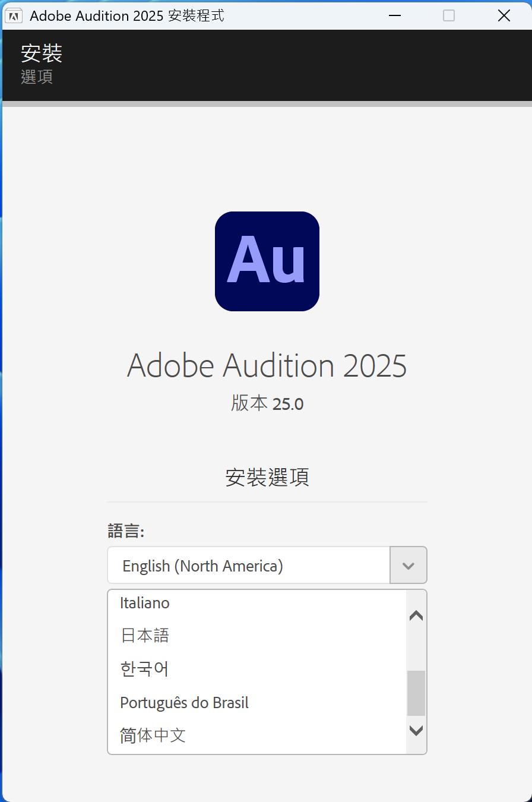Click the English (North America) language field
Viewport: 532px width, 802px height.
point(249,566)
